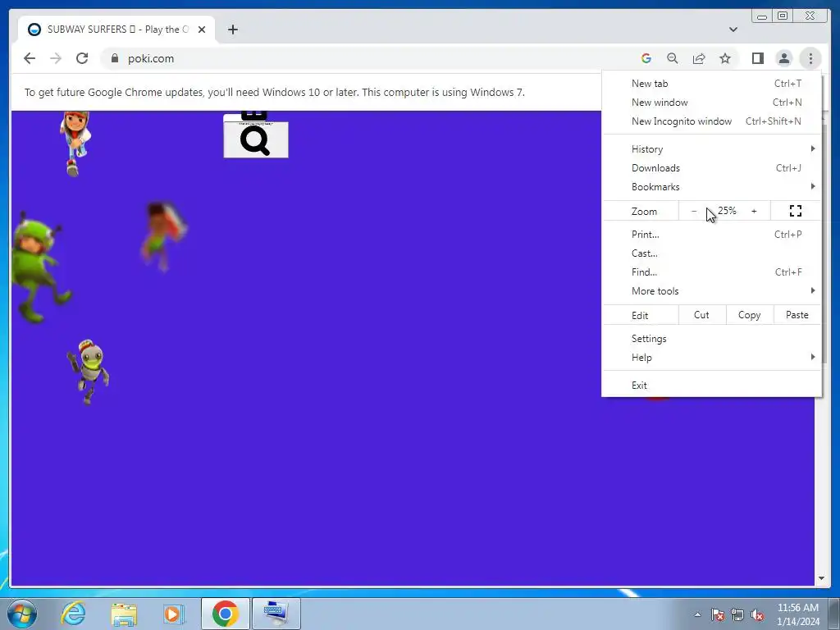This screenshot has height=630, width=840.
Task: Select Print... from the menu
Action: tap(711, 234)
